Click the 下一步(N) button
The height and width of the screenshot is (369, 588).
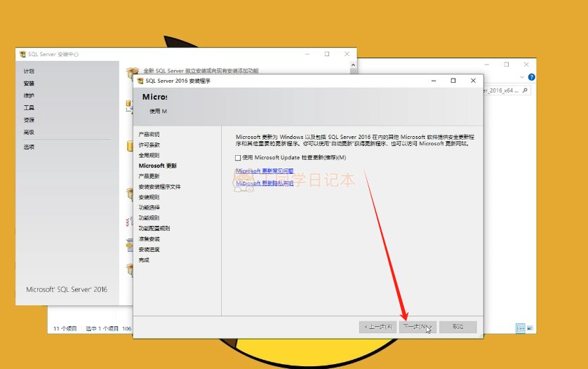tap(417, 327)
